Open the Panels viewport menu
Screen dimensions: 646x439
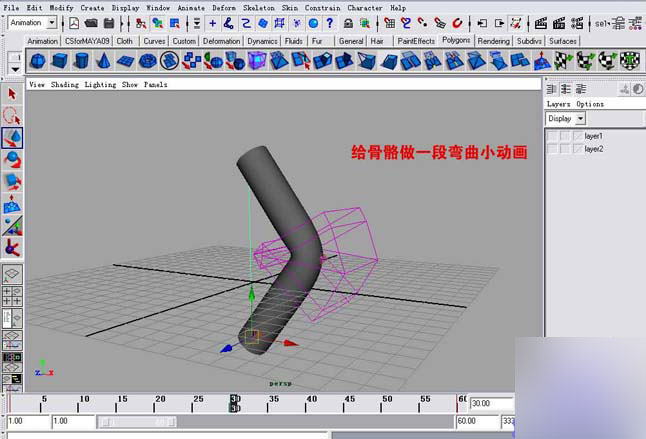tap(156, 84)
